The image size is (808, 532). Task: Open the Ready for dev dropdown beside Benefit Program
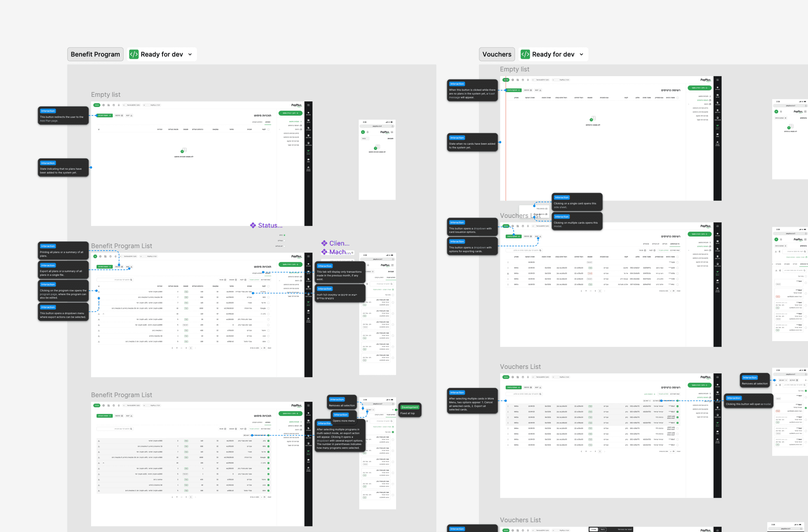click(190, 54)
